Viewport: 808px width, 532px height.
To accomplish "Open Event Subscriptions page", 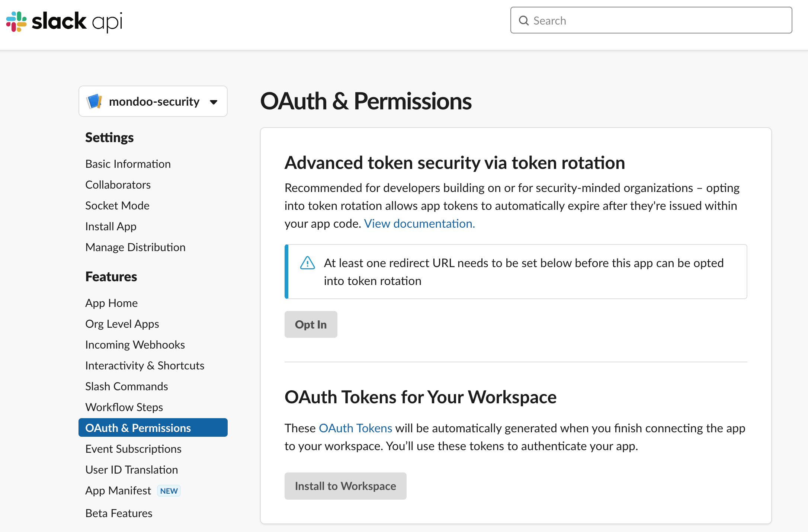I will 133,449.
